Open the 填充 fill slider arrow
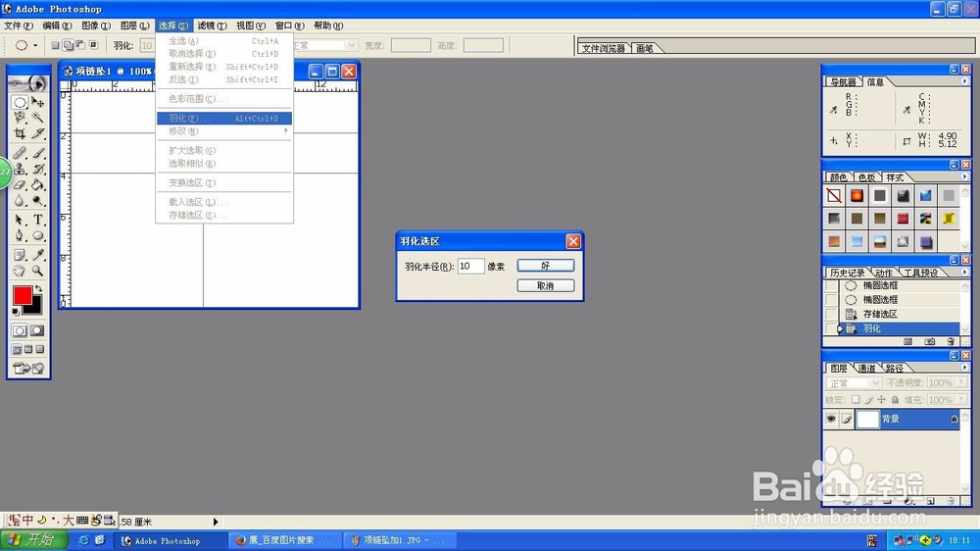Image resolution: width=980 pixels, height=551 pixels. click(x=960, y=399)
